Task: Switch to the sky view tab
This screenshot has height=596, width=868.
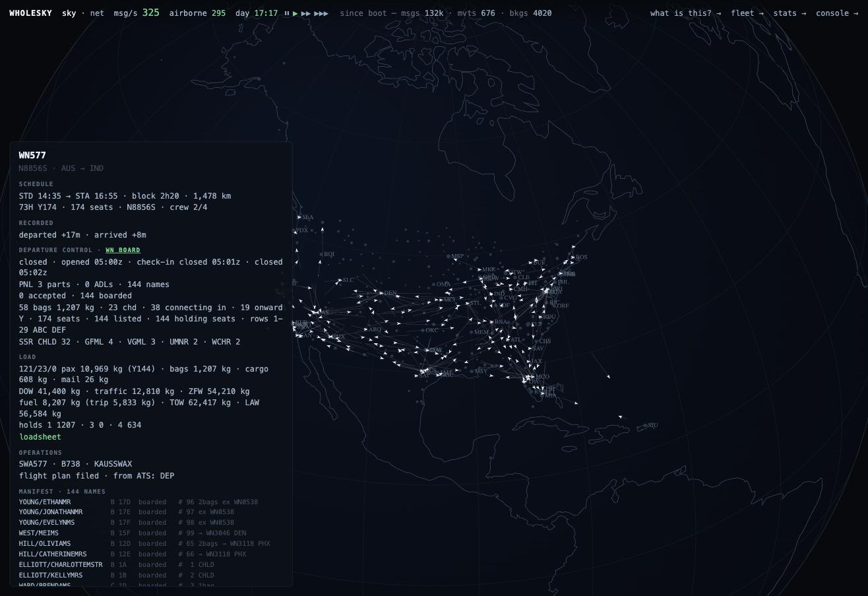Action: pos(69,13)
